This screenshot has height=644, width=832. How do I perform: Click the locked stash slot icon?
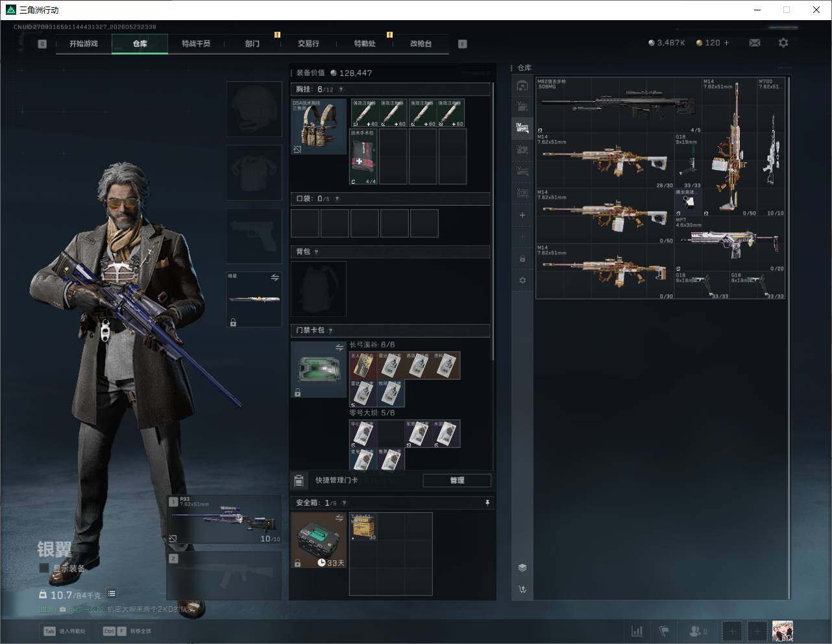(522, 258)
